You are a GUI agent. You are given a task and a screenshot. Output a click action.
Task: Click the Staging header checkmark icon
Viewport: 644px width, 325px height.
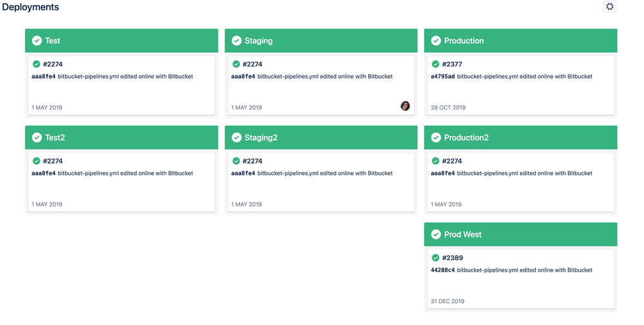pos(237,41)
